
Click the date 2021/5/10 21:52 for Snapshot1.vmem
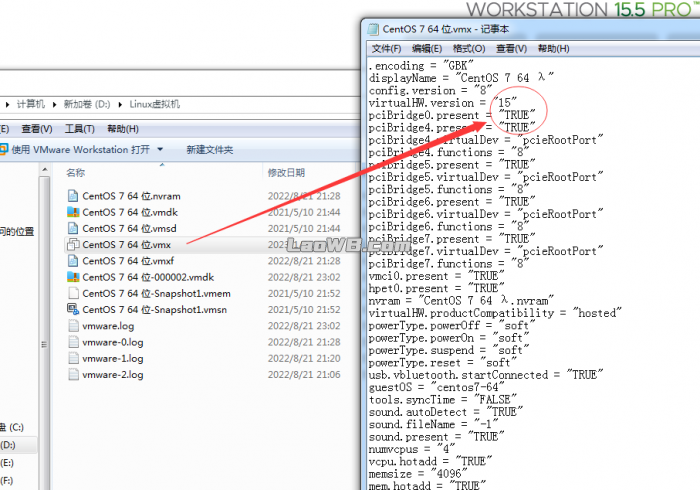pos(304,293)
